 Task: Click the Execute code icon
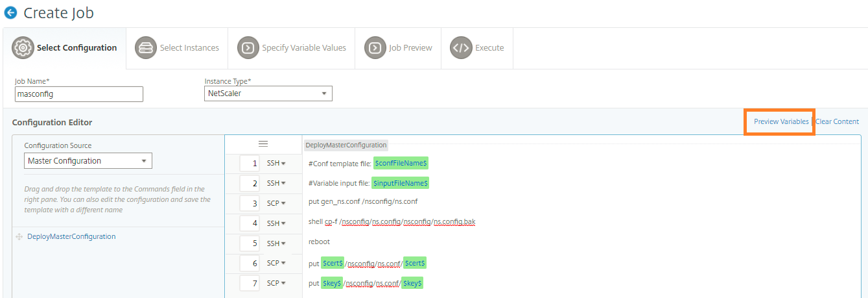coord(461,47)
